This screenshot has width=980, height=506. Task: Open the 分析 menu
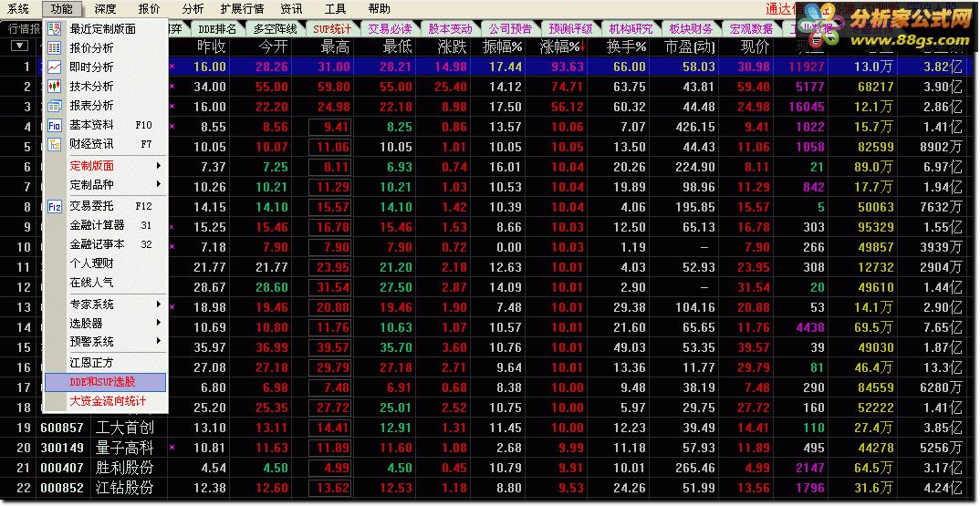[193, 9]
